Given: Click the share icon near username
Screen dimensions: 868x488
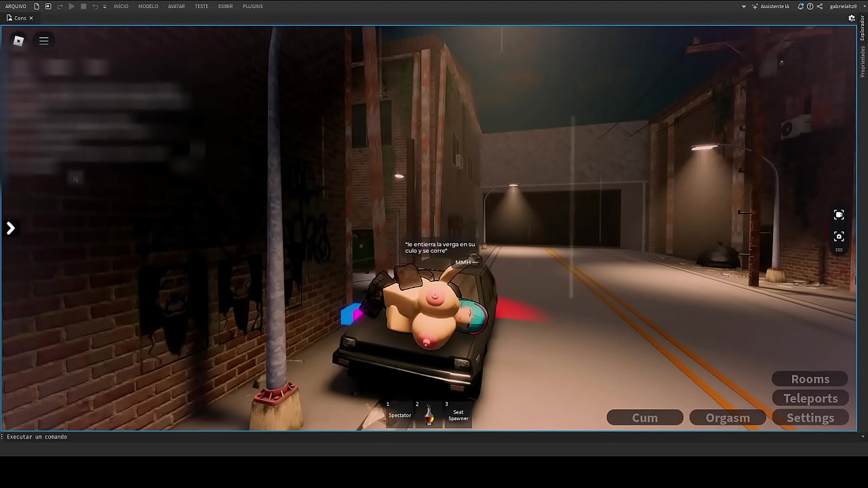Looking at the screenshot, I should [x=819, y=6].
